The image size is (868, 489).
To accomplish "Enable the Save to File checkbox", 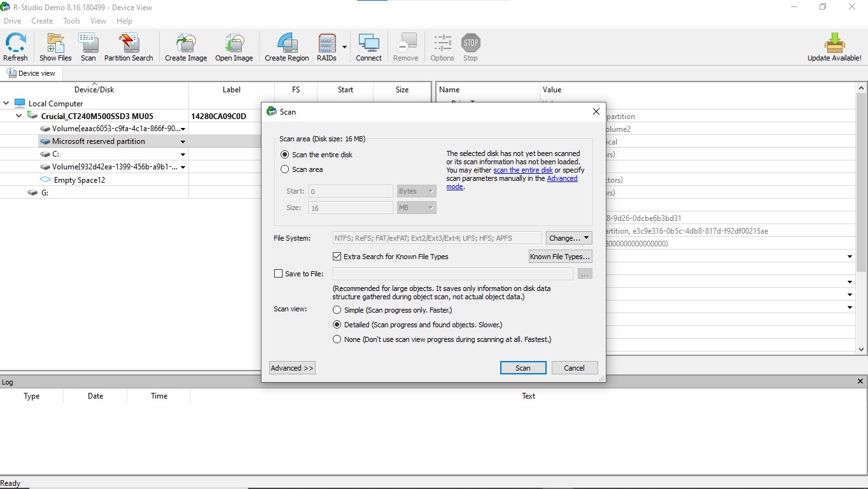I will click(278, 274).
